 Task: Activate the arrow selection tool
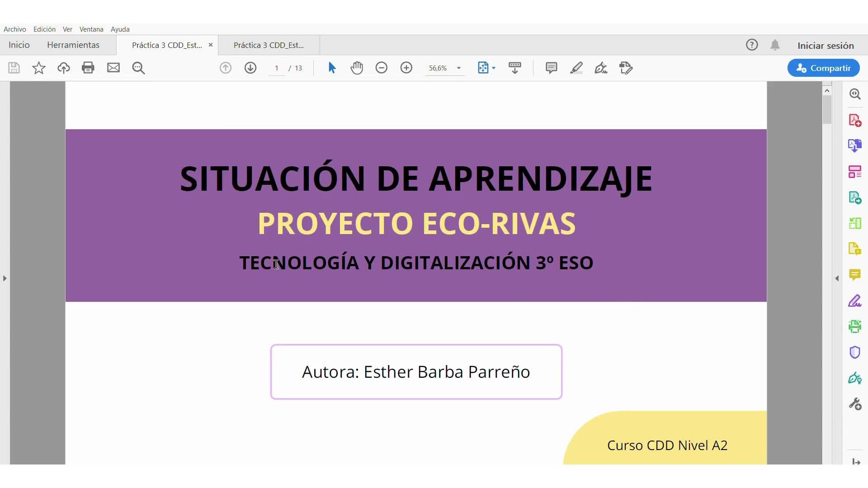[x=332, y=68]
